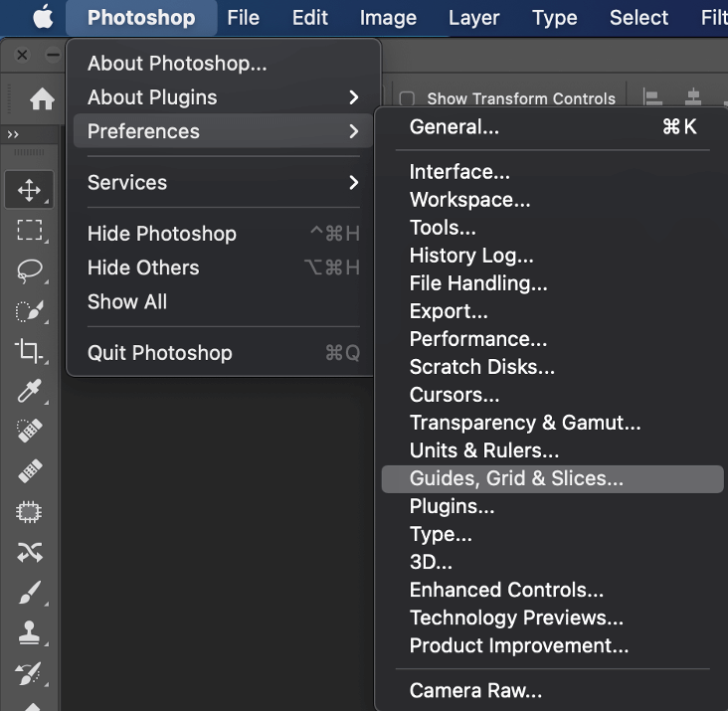The height and width of the screenshot is (711, 728).
Task: Select the Healing Brush tool
Action: pyautogui.click(x=30, y=471)
